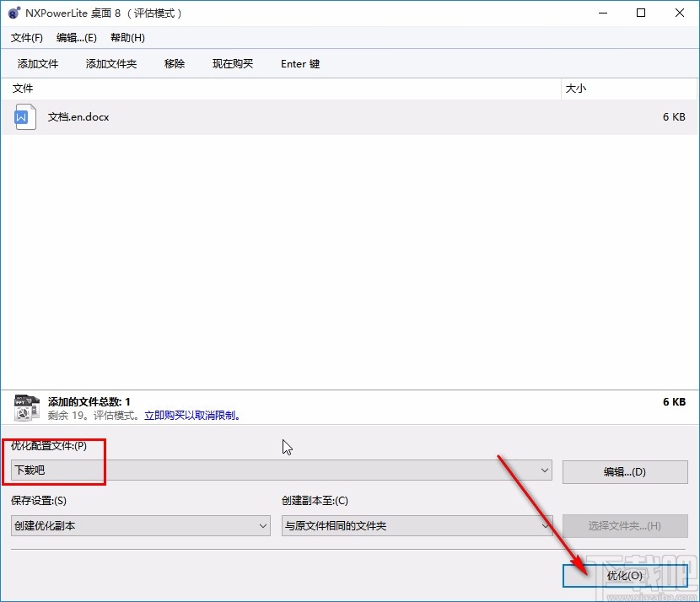Click the 添加的文件总数: 1 summary text

(x=89, y=401)
